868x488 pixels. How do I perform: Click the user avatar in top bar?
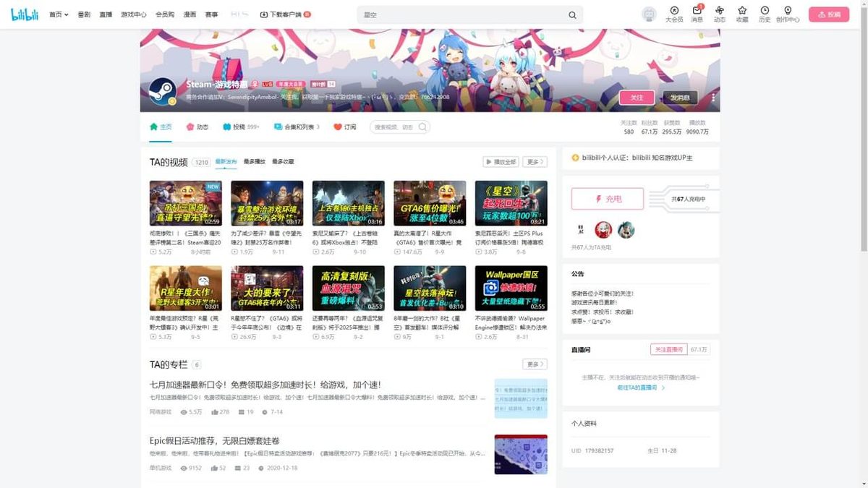pos(649,14)
